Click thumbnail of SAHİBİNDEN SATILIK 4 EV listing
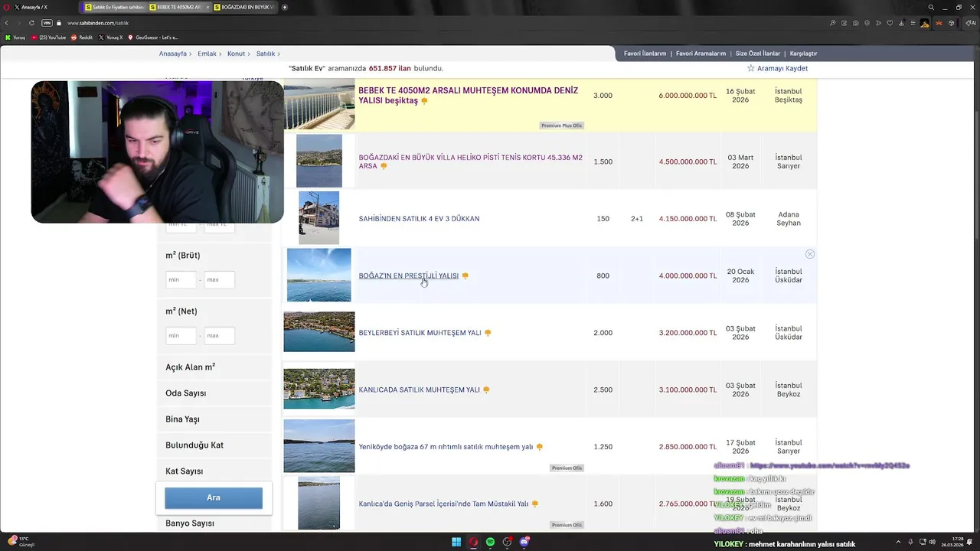 tap(318, 218)
